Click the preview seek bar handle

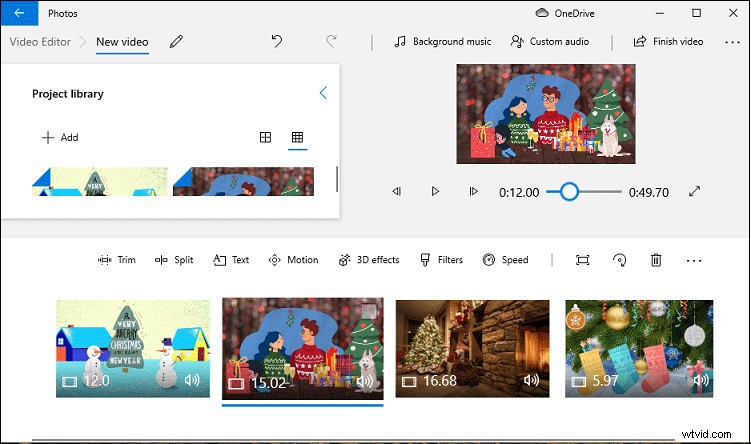569,192
